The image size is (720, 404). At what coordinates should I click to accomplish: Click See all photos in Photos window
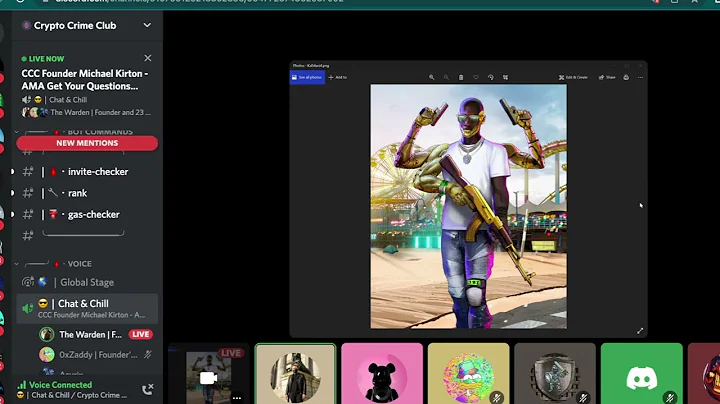307,77
